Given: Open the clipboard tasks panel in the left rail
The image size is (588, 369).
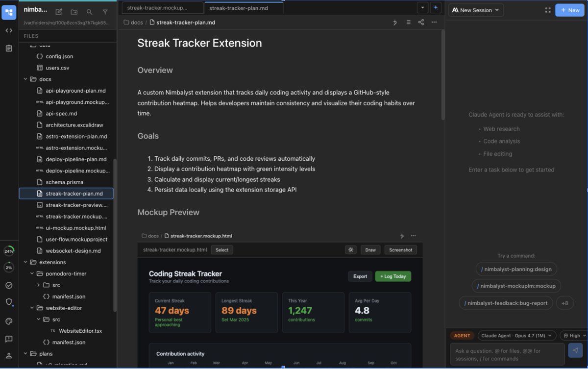Looking at the screenshot, I should pos(9,48).
